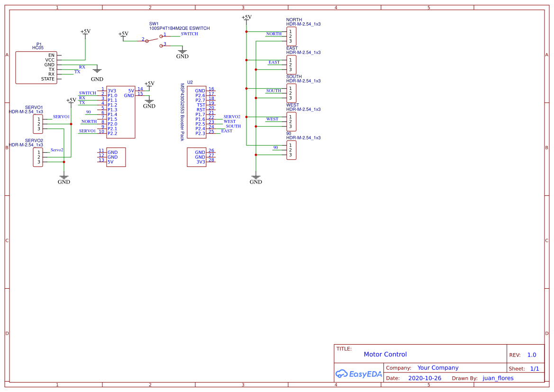Click the SERVO1 header symbol
Image resolution: width=554 pixels, height=392 pixels.
pyautogui.click(x=37, y=124)
